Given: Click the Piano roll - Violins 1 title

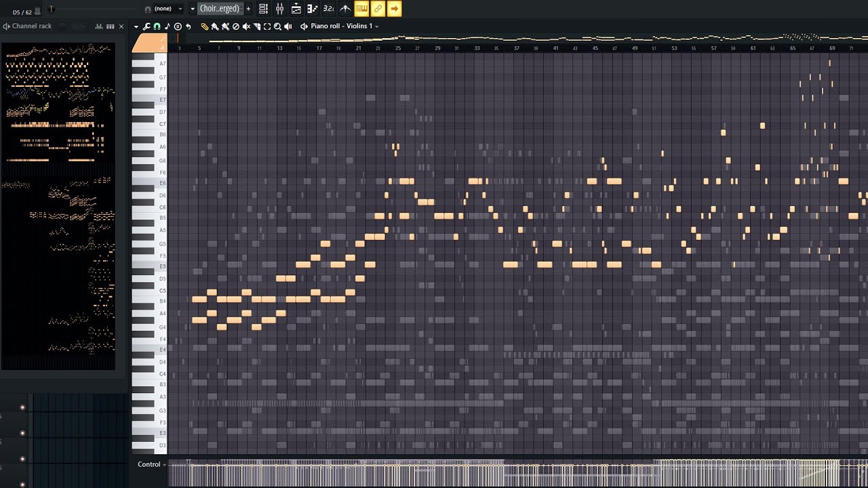Looking at the screenshot, I should (342, 26).
